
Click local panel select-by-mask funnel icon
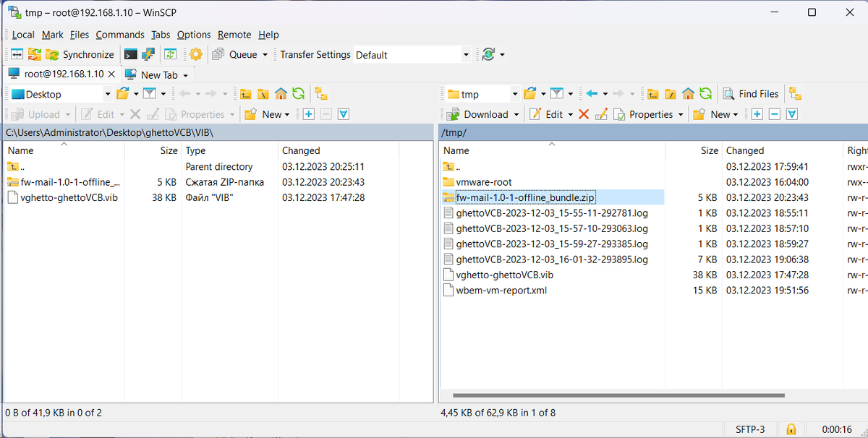[x=344, y=114]
